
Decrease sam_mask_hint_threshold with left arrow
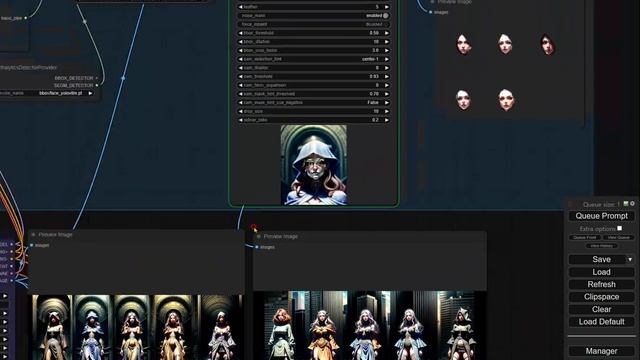coord(240,94)
